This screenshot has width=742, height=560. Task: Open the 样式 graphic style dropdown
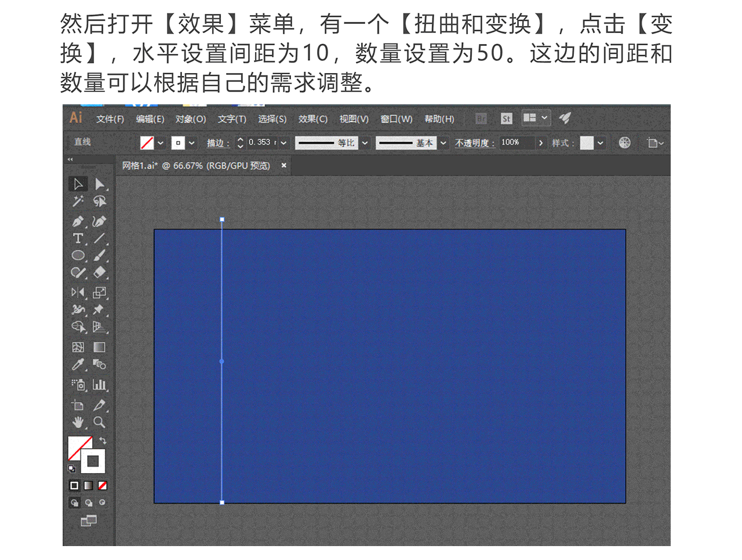point(601,143)
